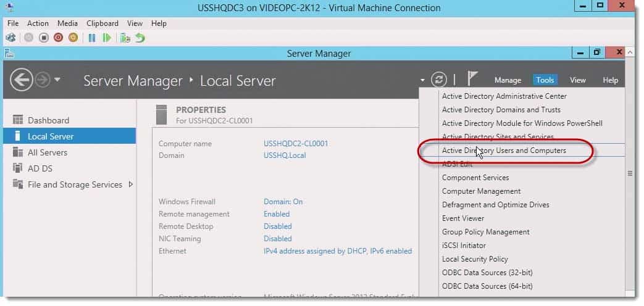Click the highlighted Tools menu
The width and height of the screenshot is (644, 306).
pyautogui.click(x=545, y=80)
